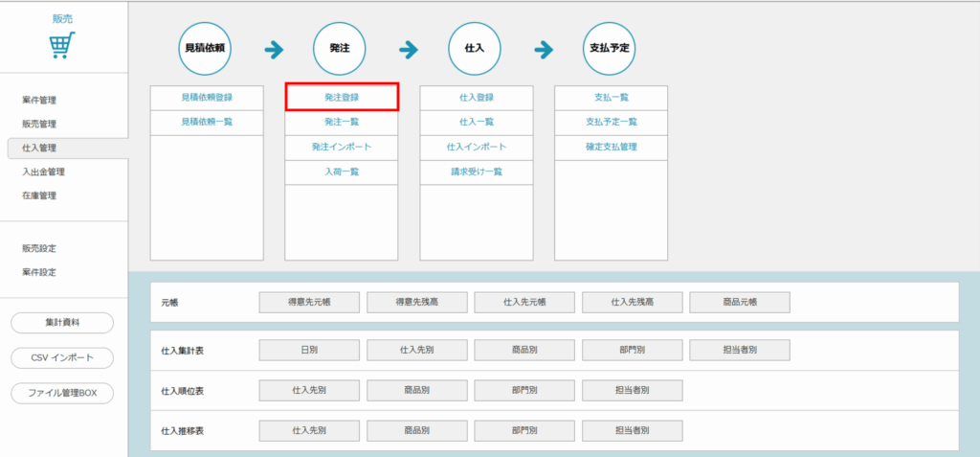The width and height of the screenshot is (980, 457).
Task: Open ファイル管理BOX button
Action: (x=62, y=393)
